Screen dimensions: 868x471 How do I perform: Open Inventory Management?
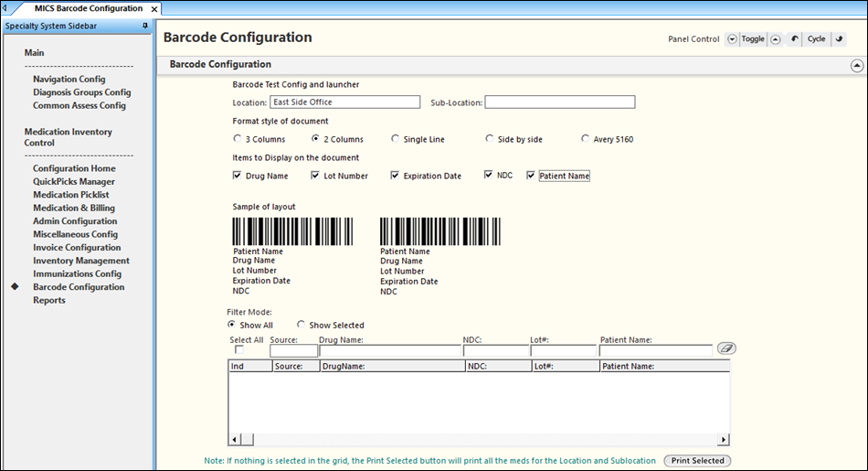pyautogui.click(x=80, y=261)
